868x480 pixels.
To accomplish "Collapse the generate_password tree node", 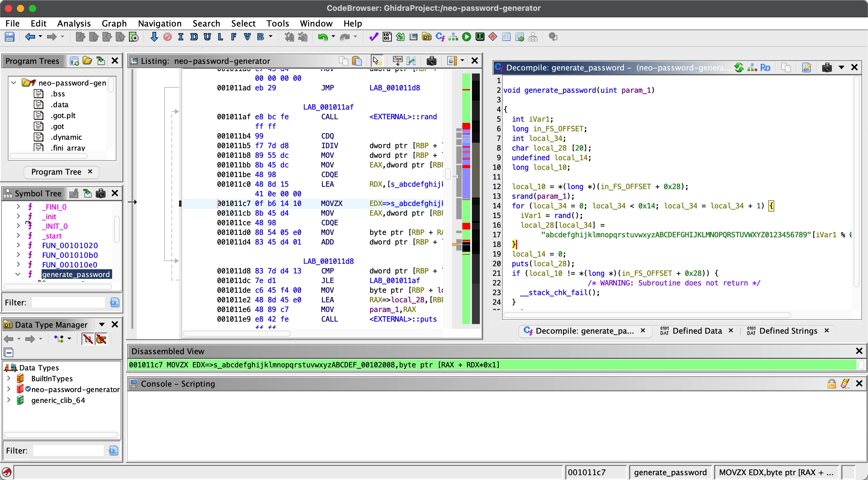I will point(18,274).
